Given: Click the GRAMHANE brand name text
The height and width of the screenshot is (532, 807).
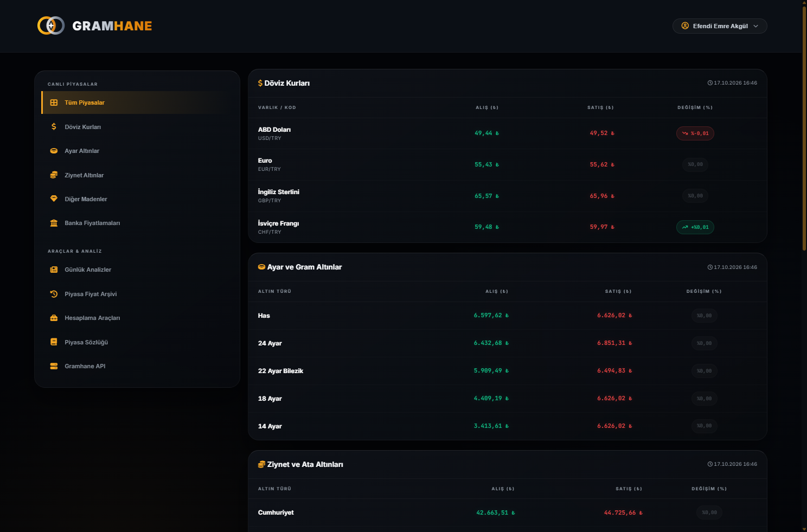Looking at the screenshot, I should 112,26.
